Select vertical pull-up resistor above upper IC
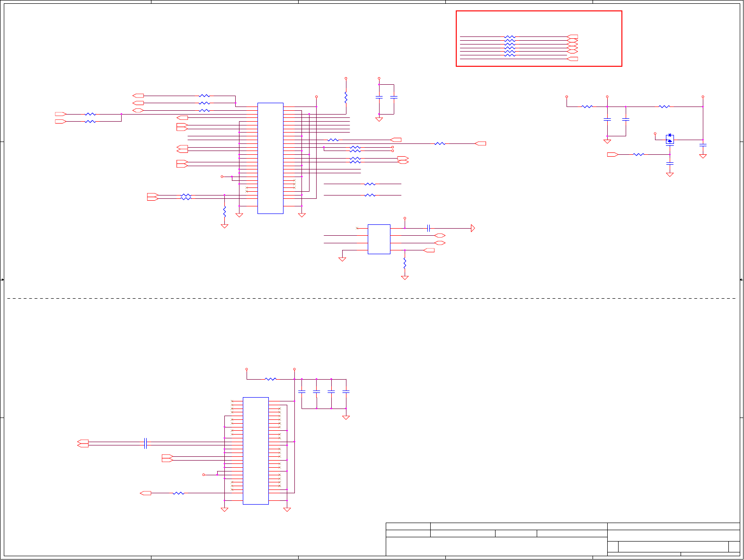This screenshot has width=744, height=560. coord(346,97)
